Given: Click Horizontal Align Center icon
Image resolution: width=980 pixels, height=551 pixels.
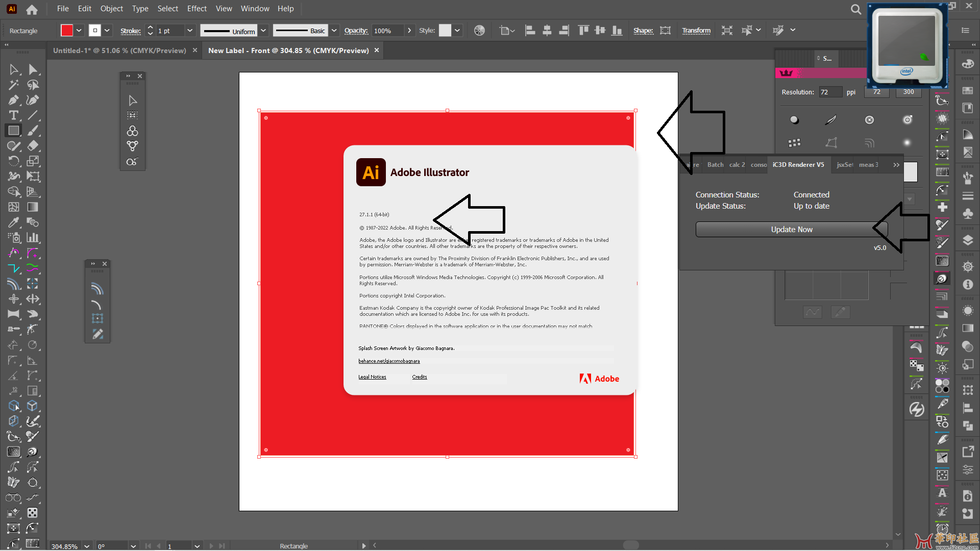Looking at the screenshot, I should (547, 31).
